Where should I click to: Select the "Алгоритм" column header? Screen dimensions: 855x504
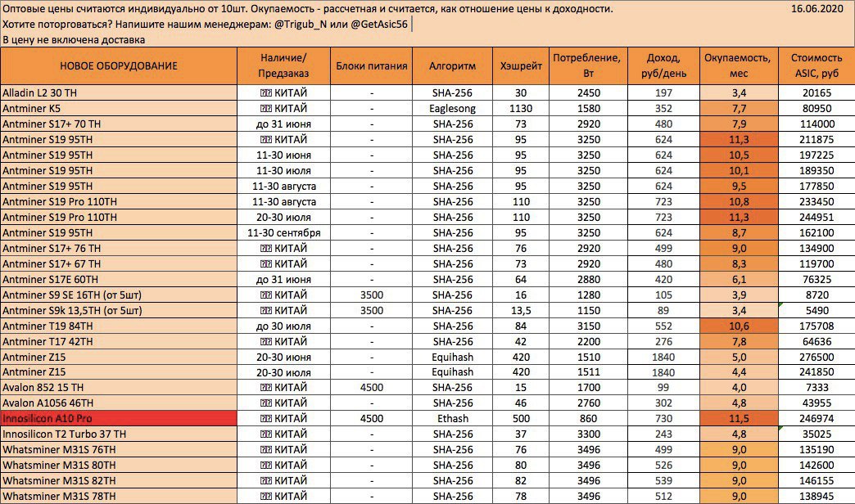453,66
